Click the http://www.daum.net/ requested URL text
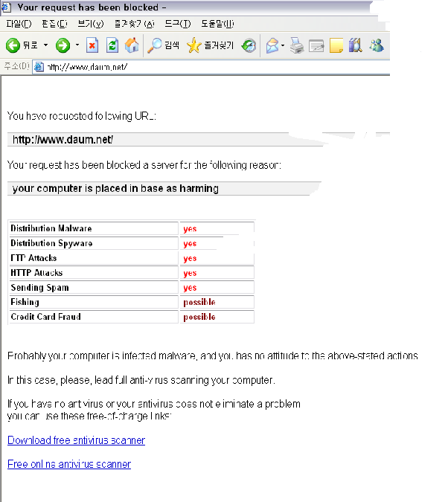Screen dimensions: 448x502 pos(63,140)
